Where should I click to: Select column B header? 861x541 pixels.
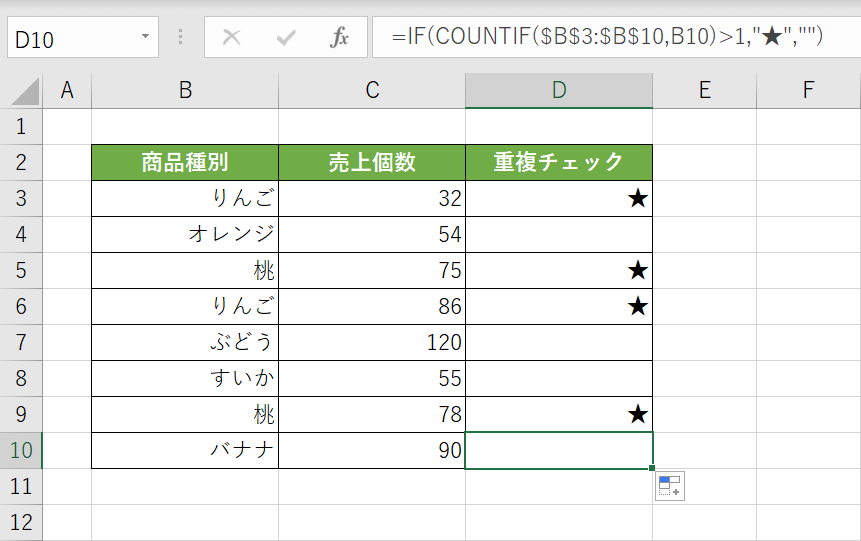185,90
